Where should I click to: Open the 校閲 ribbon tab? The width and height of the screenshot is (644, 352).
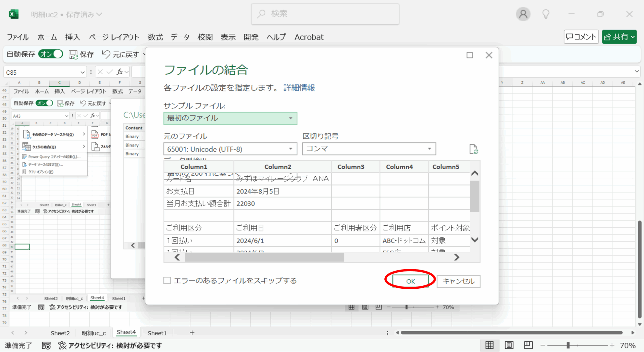[205, 37]
